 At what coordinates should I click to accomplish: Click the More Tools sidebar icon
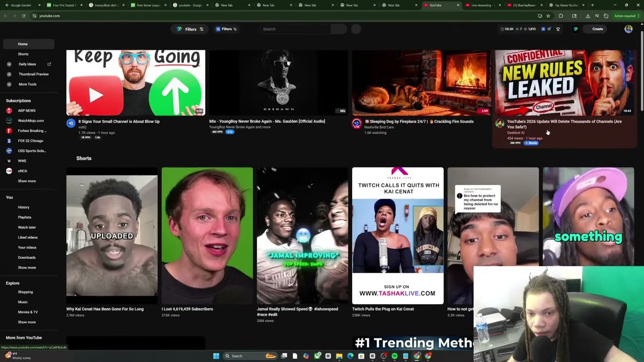click(x=9, y=84)
